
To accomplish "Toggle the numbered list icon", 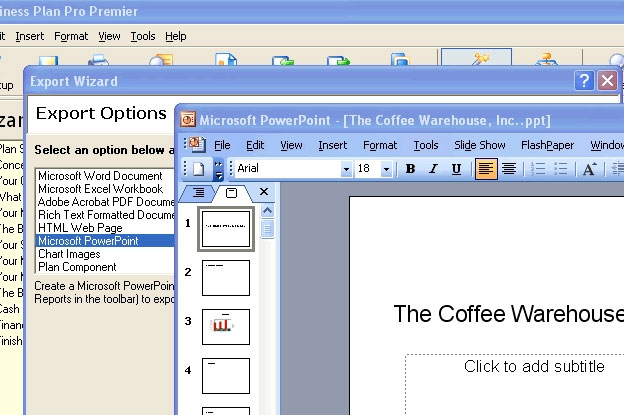I will pos(538,169).
